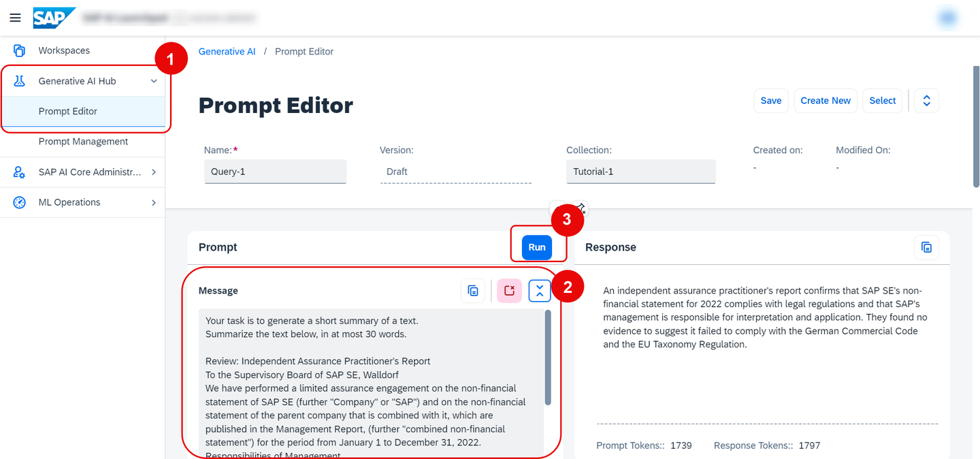Collapse the Message section
Image resolution: width=980 pixels, height=459 pixels.
pos(540,291)
